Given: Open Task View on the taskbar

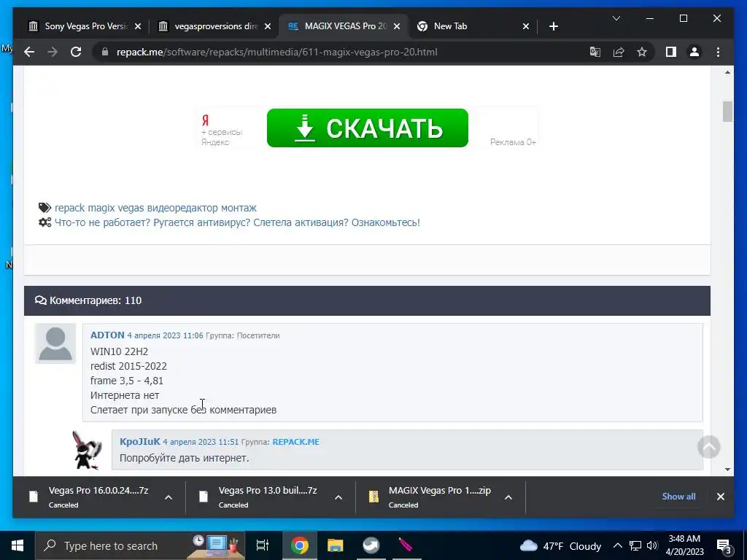Looking at the screenshot, I should (x=263, y=545).
